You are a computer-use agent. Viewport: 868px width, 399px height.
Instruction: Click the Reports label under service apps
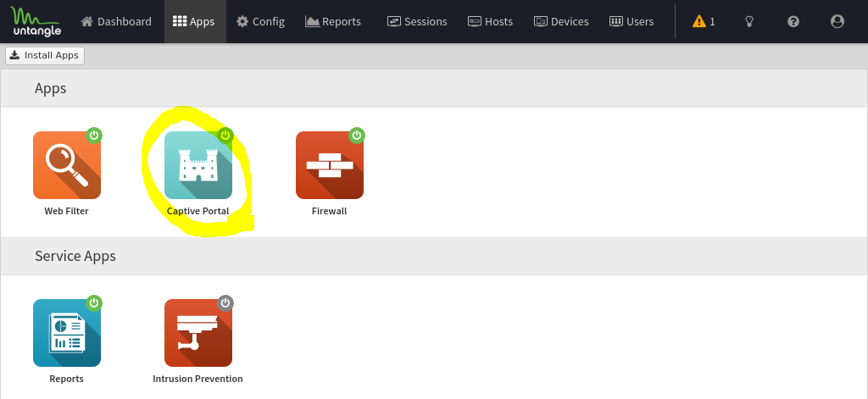point(66,379)
